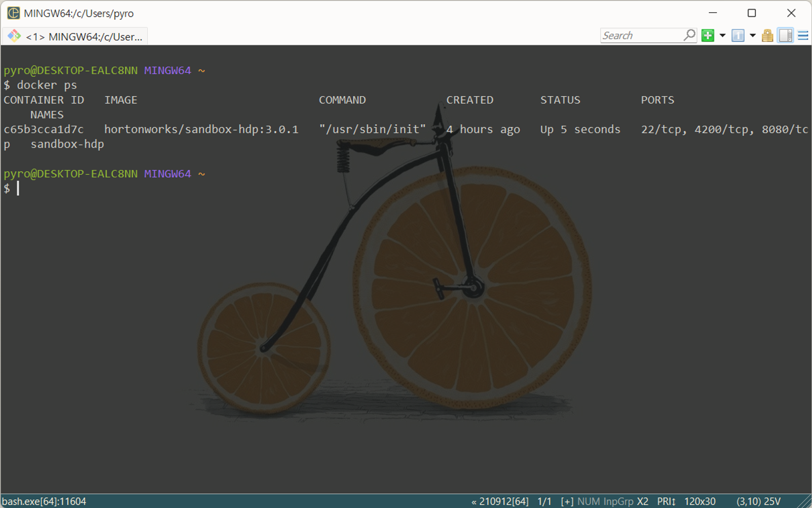
Task: Open the new console dropdown arrow
Action: pyautogui.click(x=723, y=35)
